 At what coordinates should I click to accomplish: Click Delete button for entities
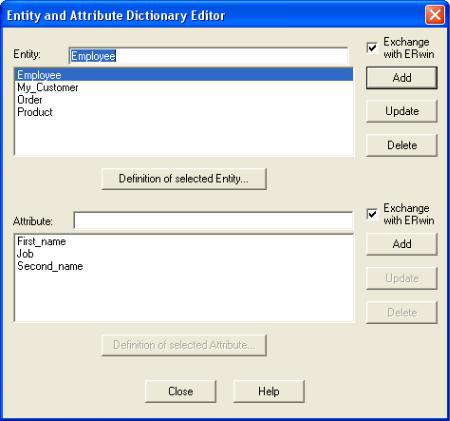coord(402,145)
